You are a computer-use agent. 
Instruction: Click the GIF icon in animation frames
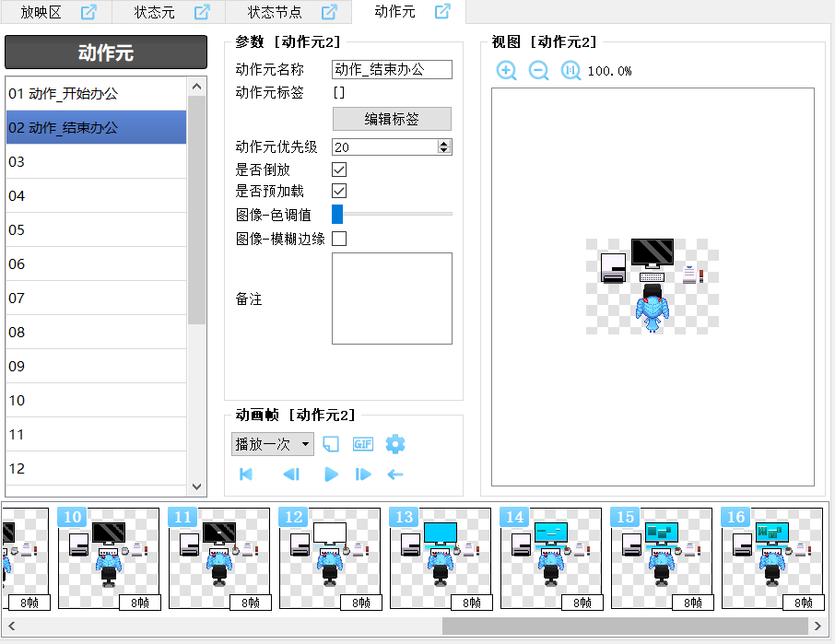click(363, 444)
